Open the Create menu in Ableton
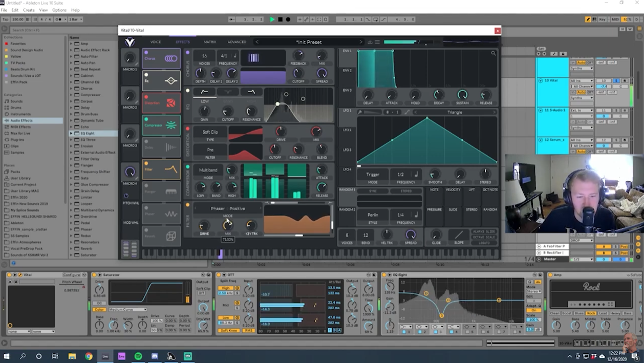This screenshot has width=644, height=363. coord(29,10)
